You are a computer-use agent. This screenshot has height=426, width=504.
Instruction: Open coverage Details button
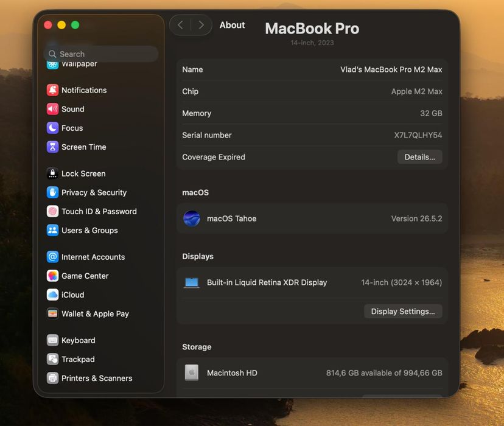click(x=419, y=157)
